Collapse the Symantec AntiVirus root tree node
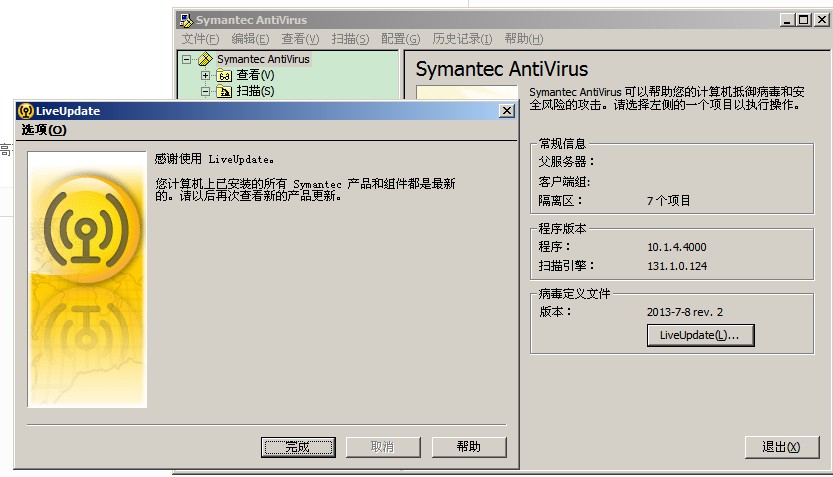This screenshot has width=833, height=477. [x=186, y=59]
